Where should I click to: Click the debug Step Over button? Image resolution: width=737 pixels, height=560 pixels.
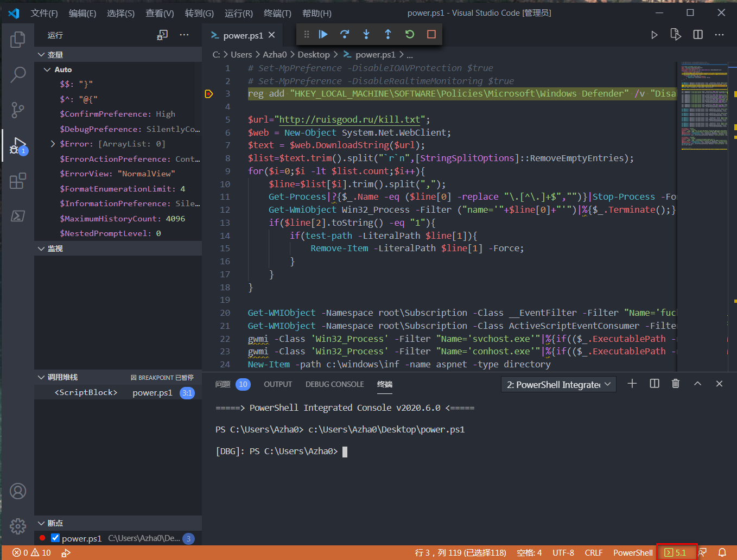pyautogui.click(x=345, y=34)
